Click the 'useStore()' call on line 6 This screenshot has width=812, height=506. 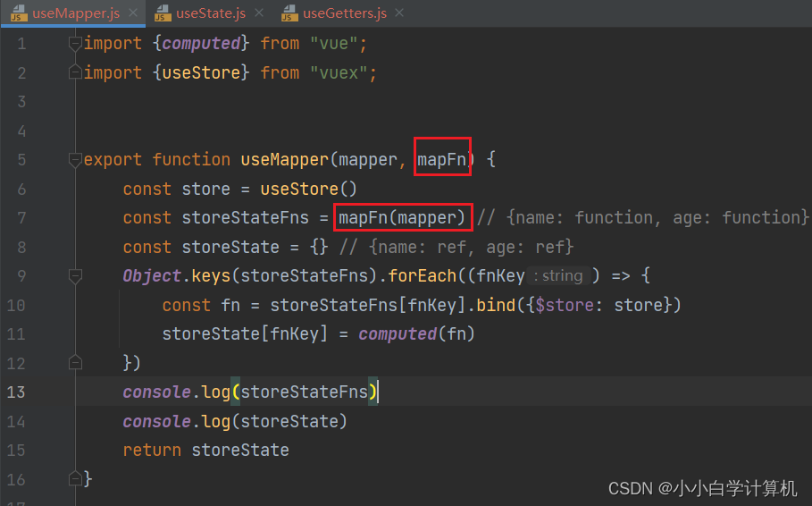(x=309, y=189)
